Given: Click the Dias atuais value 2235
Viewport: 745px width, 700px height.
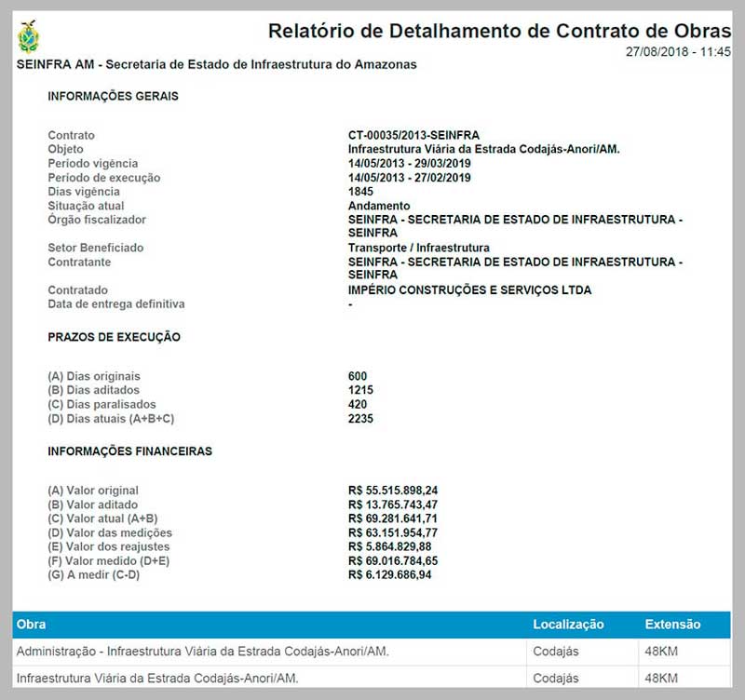Looking at the screenshot, I should coord(360,419).
